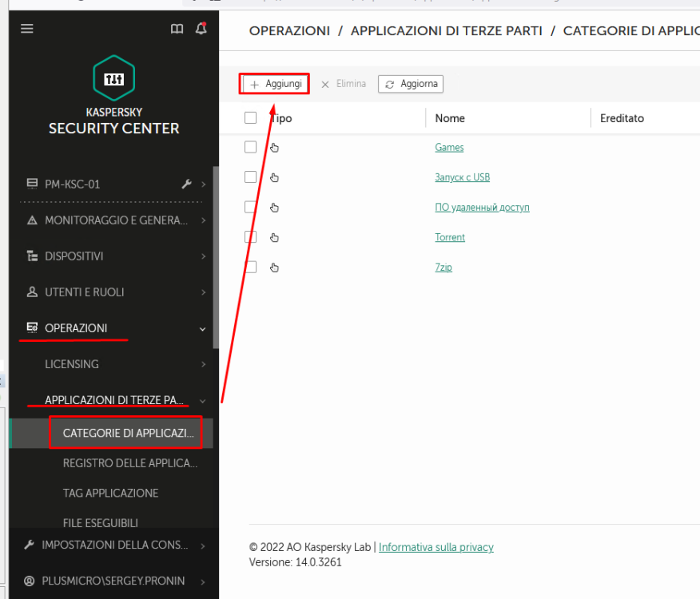Click the Utenti e Ruoli user icon
Screen dimensions: 700x599
tap(32, 292)
